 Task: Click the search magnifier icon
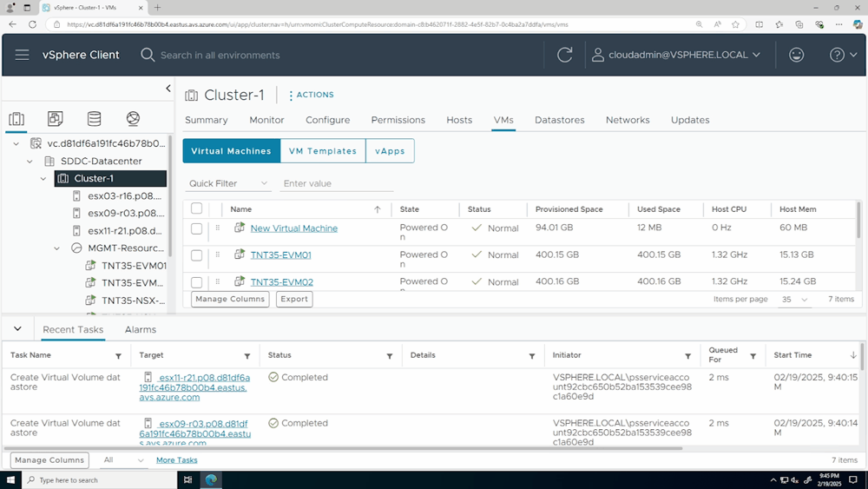click(148, 55)
